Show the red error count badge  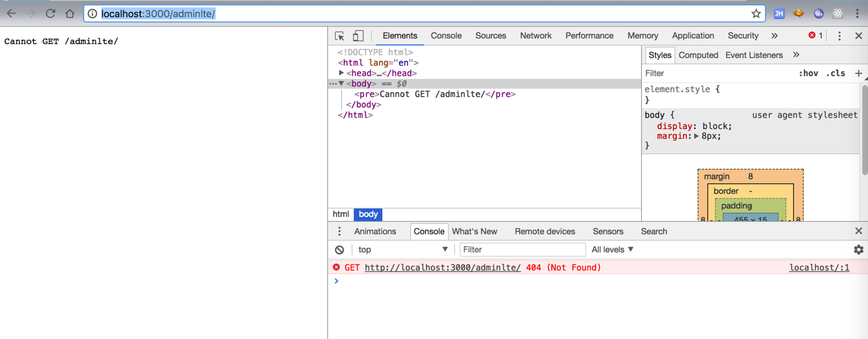tap(816, 36)
